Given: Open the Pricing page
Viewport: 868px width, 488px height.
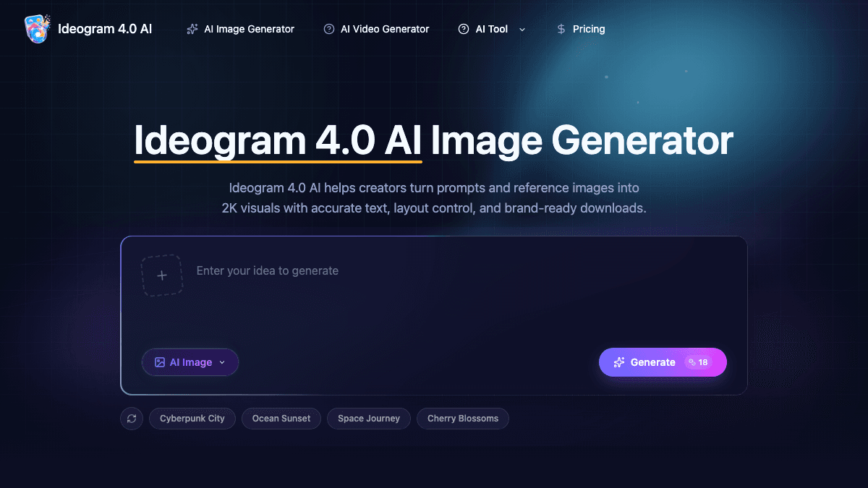Looking at the screenshot, I should 581,30.
